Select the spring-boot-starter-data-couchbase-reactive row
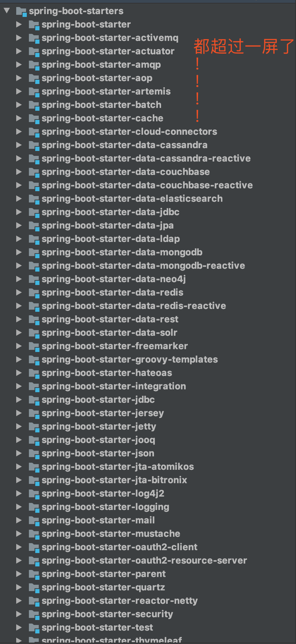 148,185
